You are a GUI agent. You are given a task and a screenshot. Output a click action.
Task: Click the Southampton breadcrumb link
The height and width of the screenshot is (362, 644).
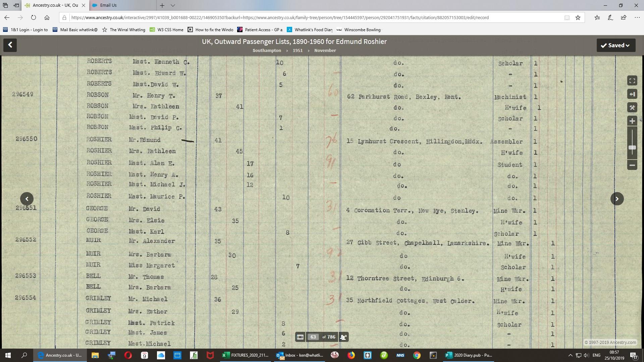[x=267, y=51]
